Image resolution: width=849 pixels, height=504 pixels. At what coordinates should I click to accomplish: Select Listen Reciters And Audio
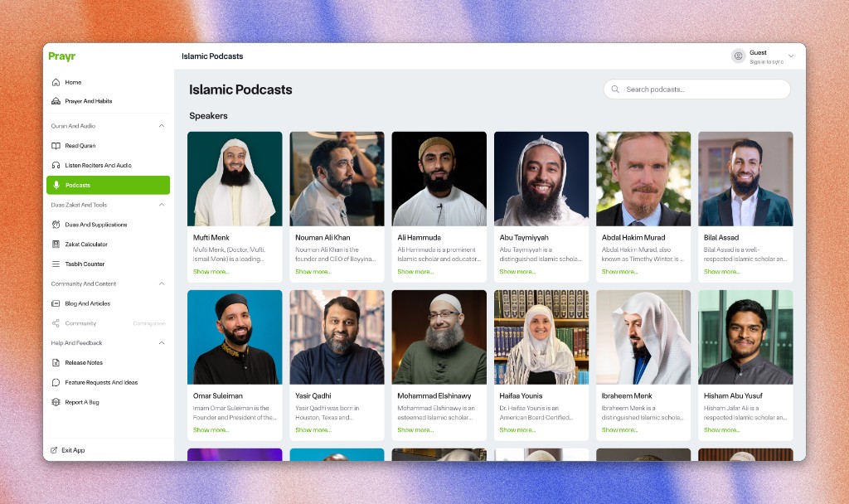point(109,166)
